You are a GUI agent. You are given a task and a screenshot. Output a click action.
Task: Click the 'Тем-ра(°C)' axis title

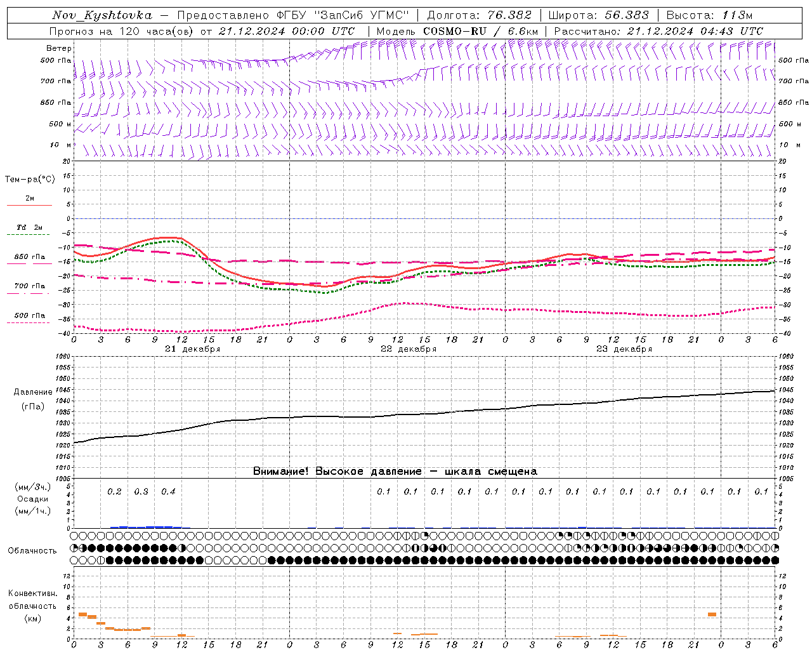30,180
